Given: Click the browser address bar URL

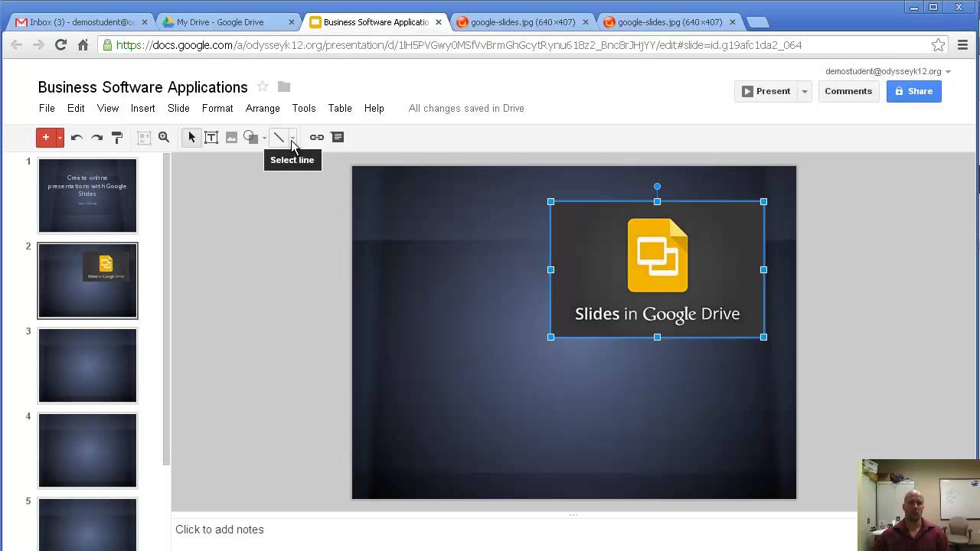Looking at the screenshot, I should 459,45.
